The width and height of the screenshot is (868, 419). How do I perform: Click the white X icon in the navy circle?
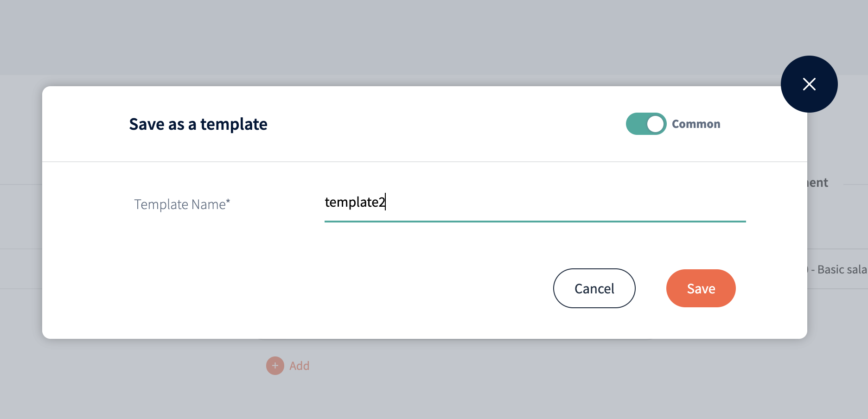pyautogui.click(x=809, y=84)
